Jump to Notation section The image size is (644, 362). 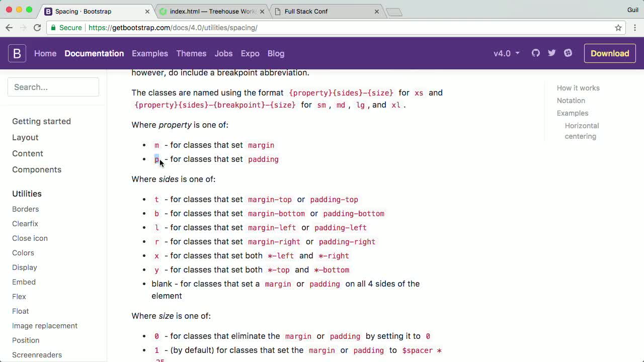tap(571, 101)
